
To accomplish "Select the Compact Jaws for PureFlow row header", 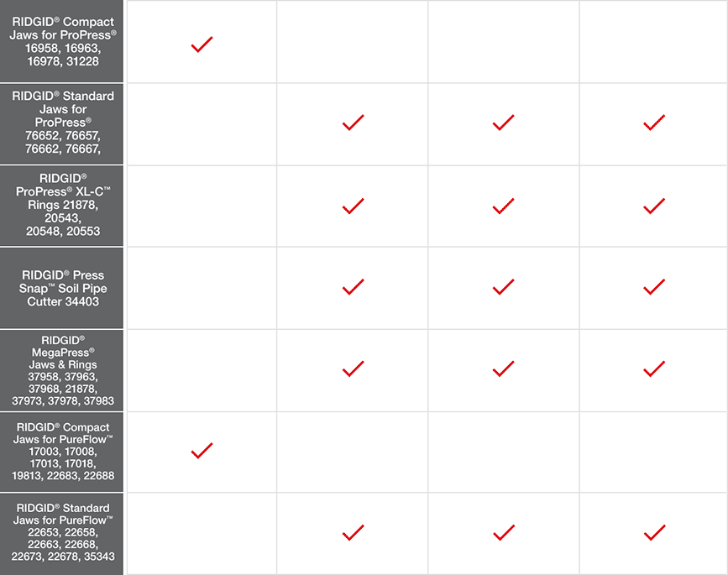I will 62,452.
